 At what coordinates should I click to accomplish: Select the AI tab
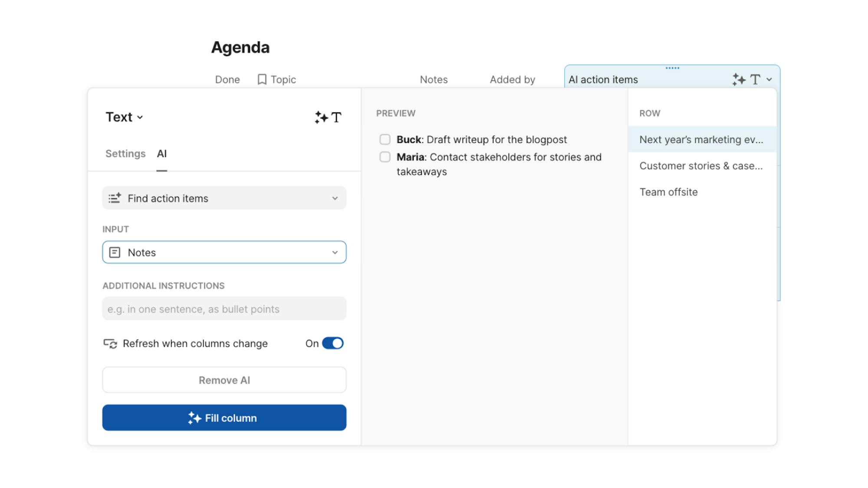tap(161, 154)
